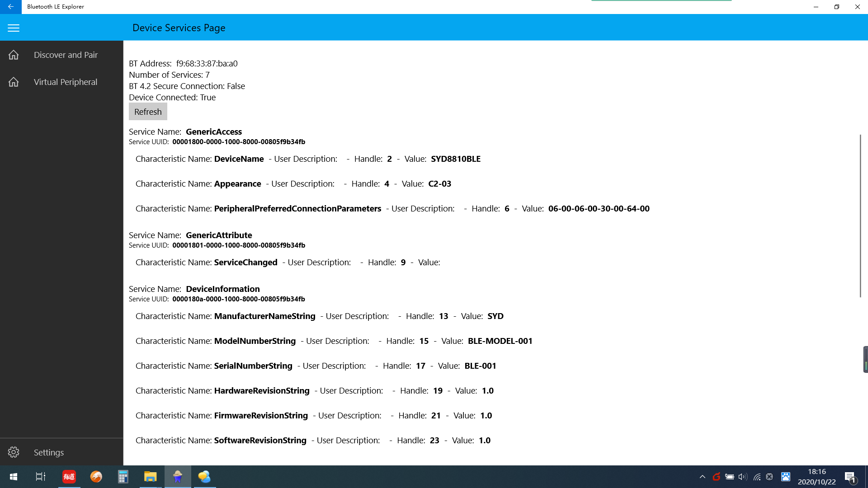Open Discover and Pair page
This screenshot has width=868, height=488.
66,55
